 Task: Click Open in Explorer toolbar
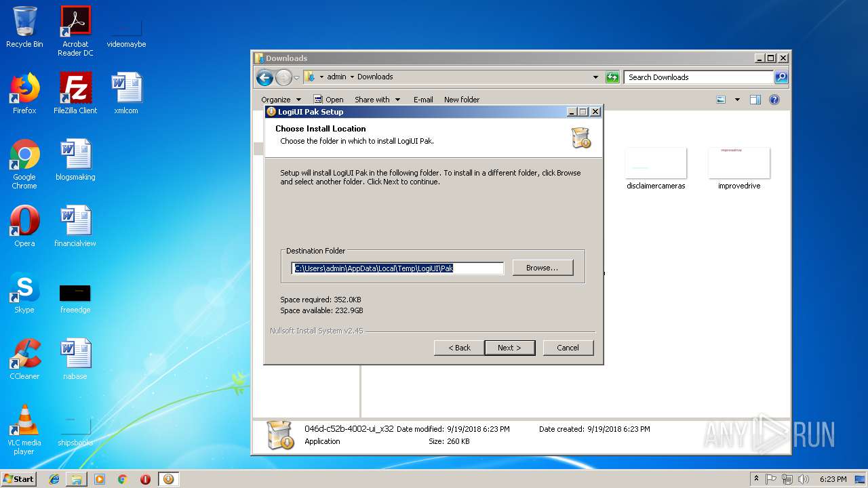pos(328,100)
